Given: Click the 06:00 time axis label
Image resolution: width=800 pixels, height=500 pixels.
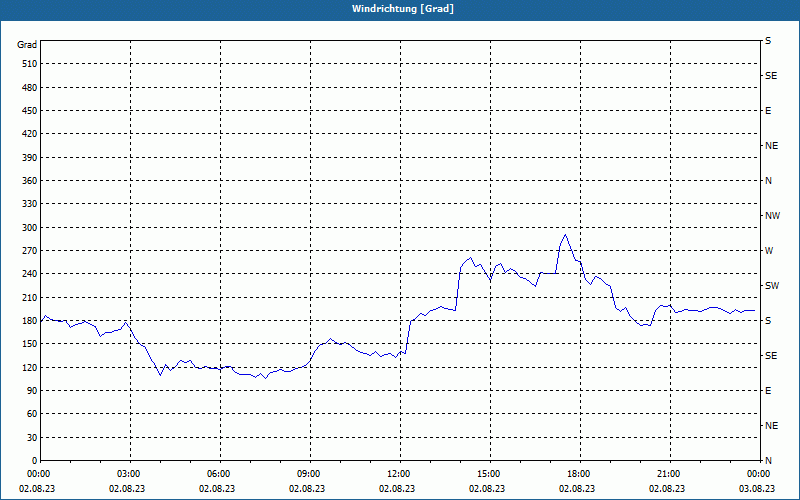Looking at the screenshot, I should (x=219, y=474).
